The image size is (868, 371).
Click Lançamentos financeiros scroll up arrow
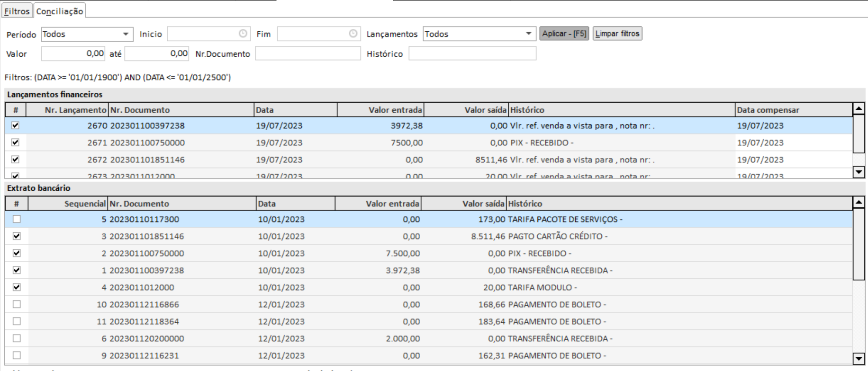click(x=859, y=109)
